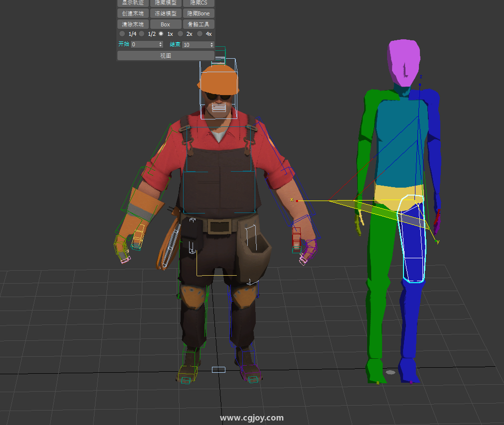Click the Box display button
The image size is (504, 425).
[x=166, y=24]
